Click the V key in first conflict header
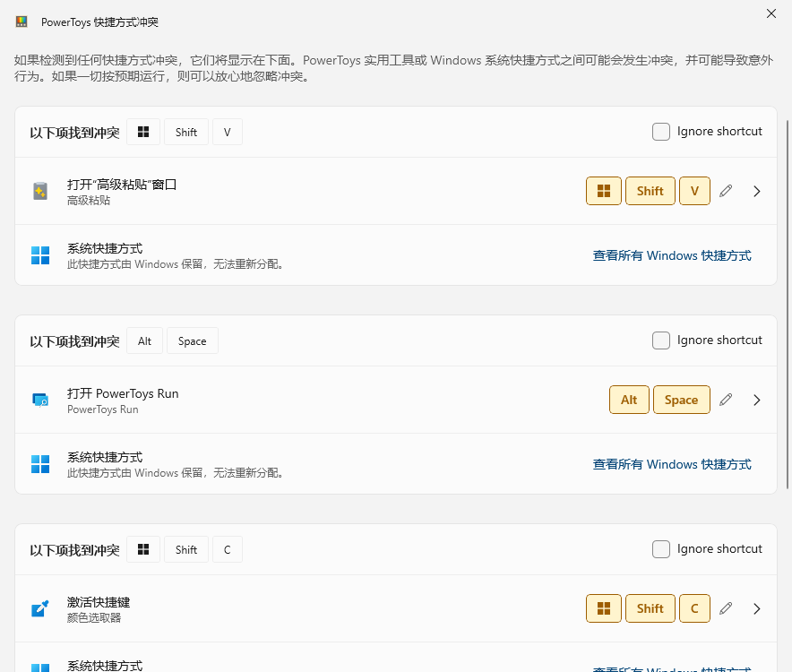The height and width of the screenshot is (672, 792). coord(228,132)
